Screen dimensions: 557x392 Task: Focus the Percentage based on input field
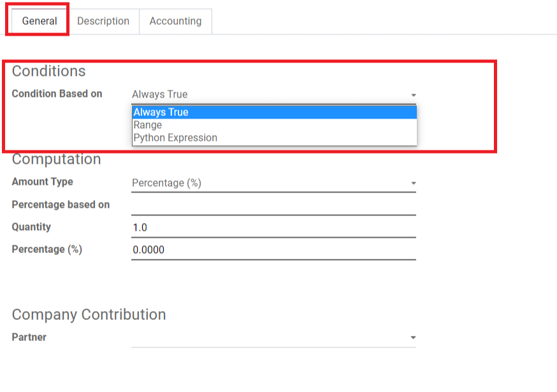273,205
